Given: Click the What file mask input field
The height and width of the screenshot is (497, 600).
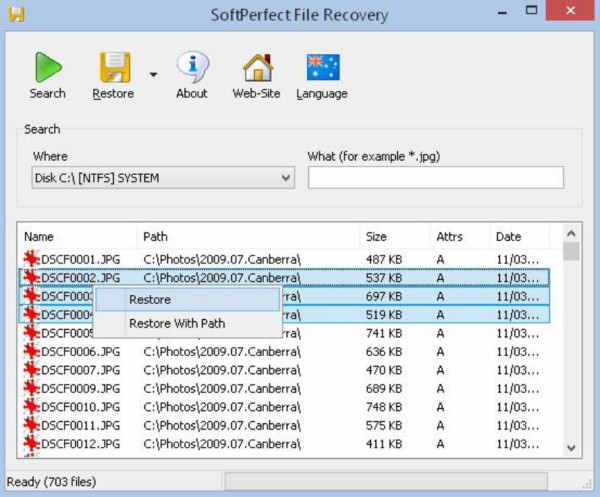Looking at the screenshot, I should 435,178.
